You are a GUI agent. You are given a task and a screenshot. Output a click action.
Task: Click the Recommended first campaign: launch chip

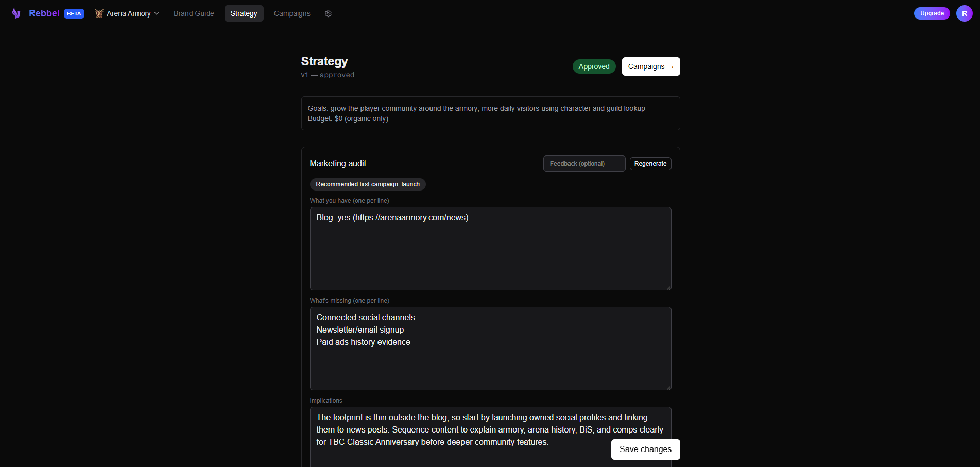click(x=368, y=184)
